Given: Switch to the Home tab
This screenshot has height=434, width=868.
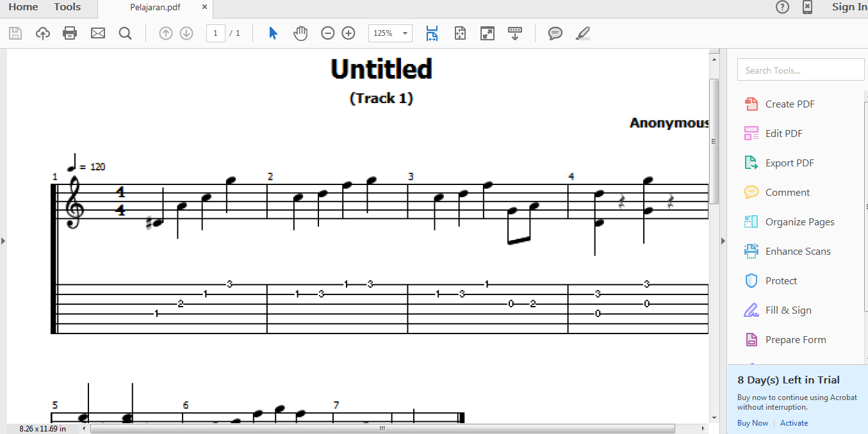Looking at the screenshot, I should coord(23,7).
